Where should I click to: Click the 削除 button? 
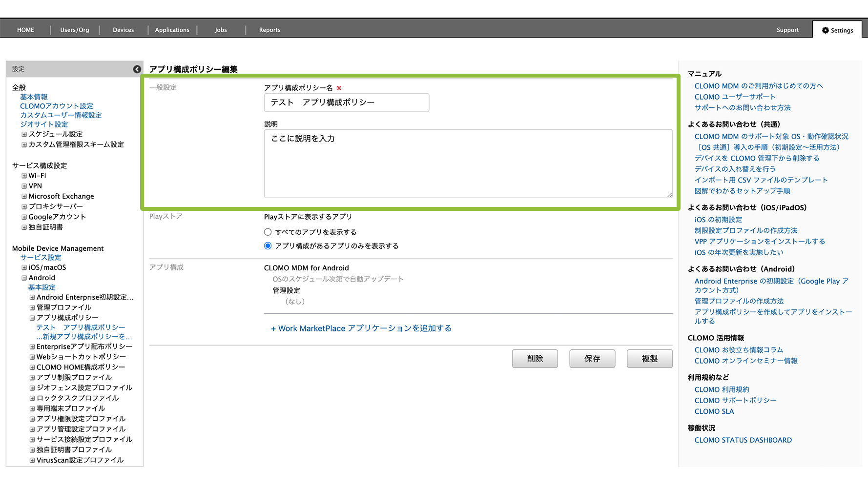click(x=535, y=359)
